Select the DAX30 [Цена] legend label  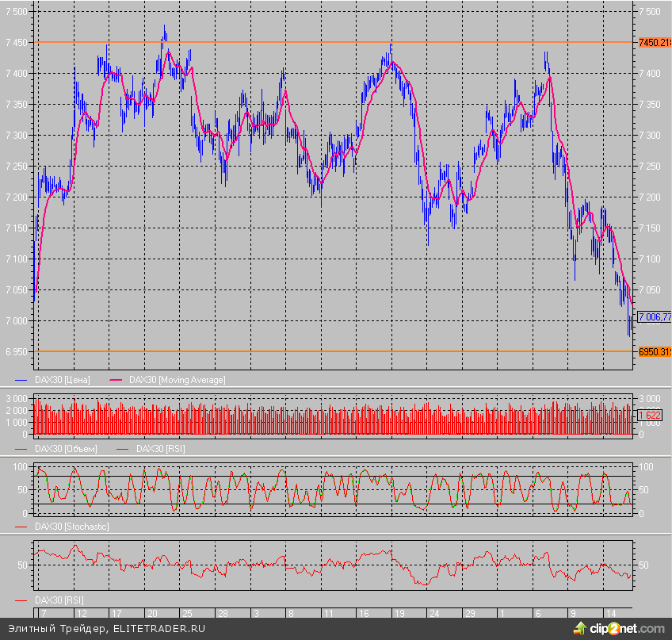coord(63,380)
